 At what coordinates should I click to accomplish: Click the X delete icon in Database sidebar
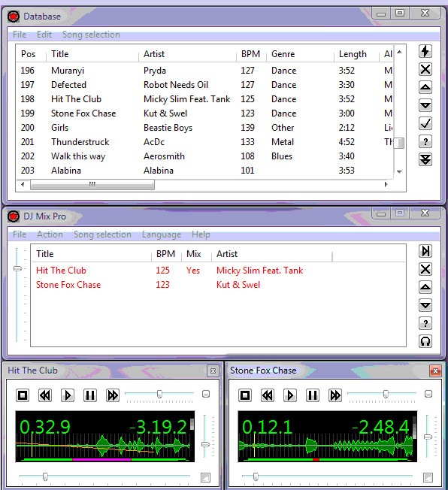(x=425, y=69)
